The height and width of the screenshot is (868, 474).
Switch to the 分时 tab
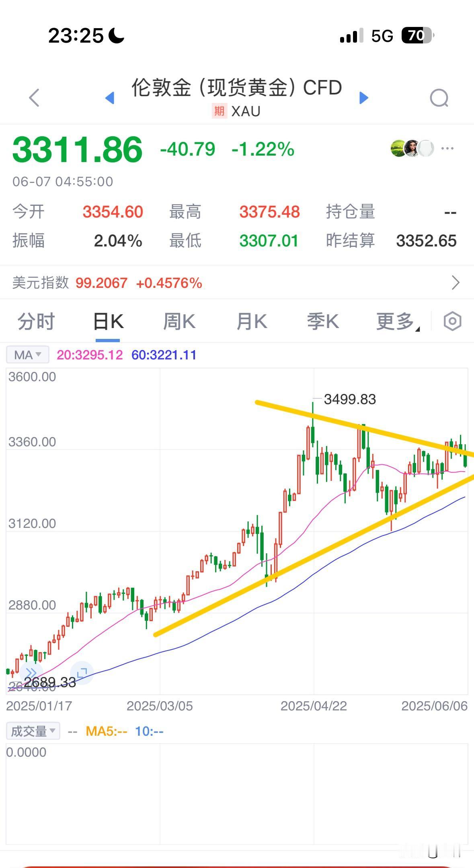pos(36,322)
